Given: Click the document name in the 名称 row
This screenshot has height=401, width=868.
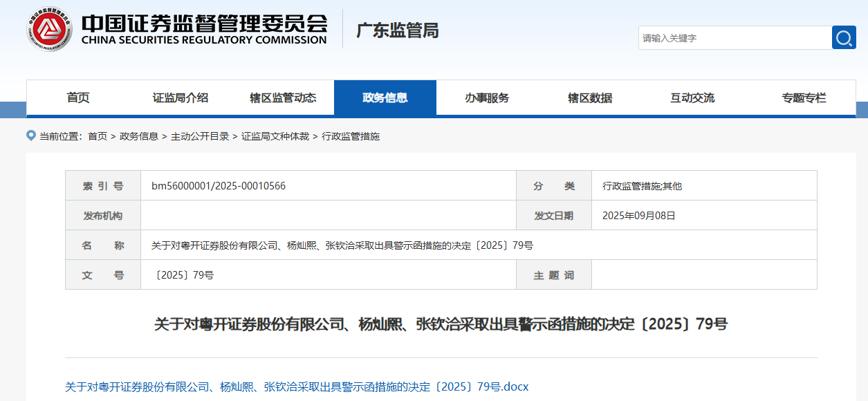Looking at the screenshot, I should (x=342, y=245).
